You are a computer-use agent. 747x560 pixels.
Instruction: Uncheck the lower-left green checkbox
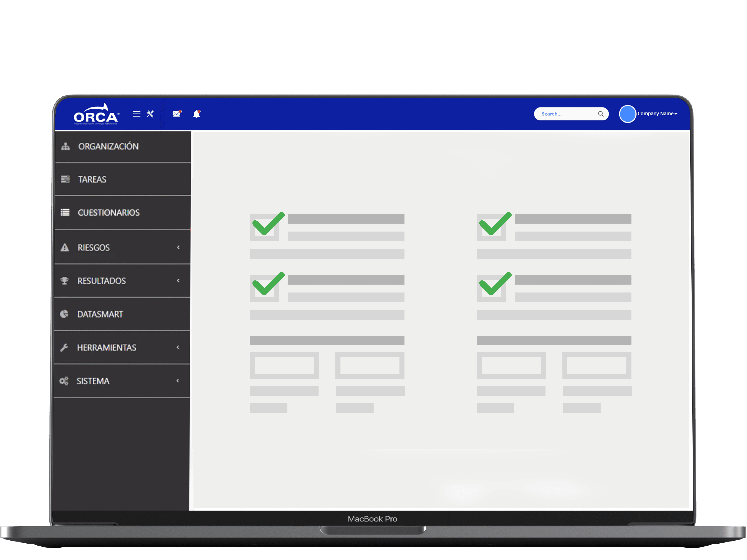pos(265,288)
